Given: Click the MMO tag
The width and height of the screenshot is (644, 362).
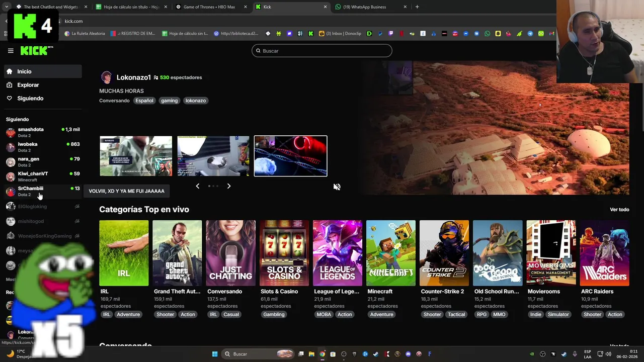Looking at the screenshot, I should coord(499,314).
